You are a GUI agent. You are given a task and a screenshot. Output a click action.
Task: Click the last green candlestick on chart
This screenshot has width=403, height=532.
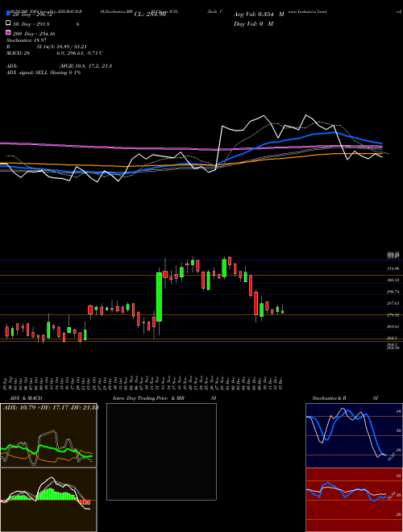[x=283, y=310]
